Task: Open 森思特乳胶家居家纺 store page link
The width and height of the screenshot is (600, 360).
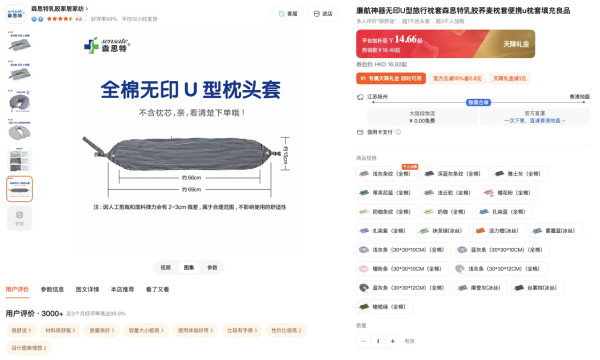Action: tap(59, 8)
